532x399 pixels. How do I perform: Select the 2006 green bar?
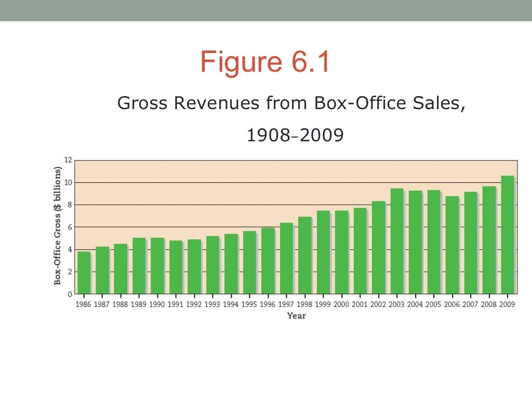click(453, 245)
